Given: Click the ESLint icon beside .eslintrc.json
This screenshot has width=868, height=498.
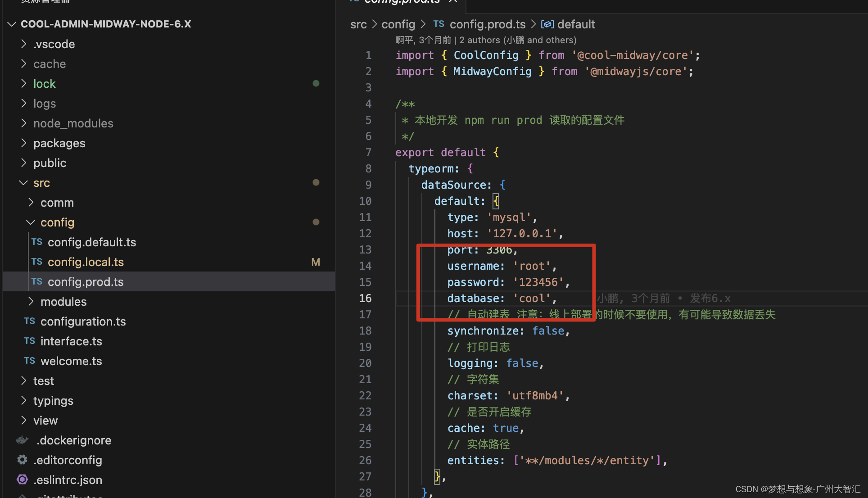Looking at the screenshot, I should 23,480.
